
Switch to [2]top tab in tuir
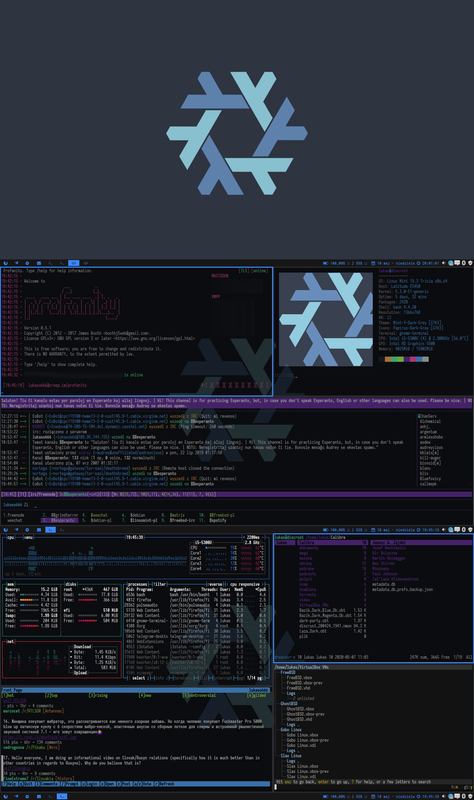[51, 695]
